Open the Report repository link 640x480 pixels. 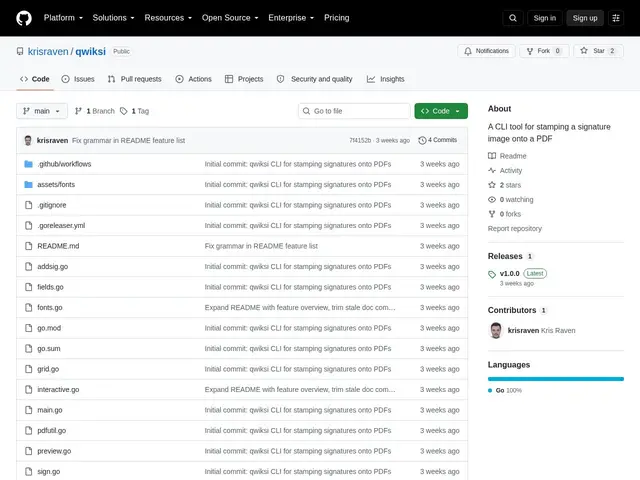[515, 229]
